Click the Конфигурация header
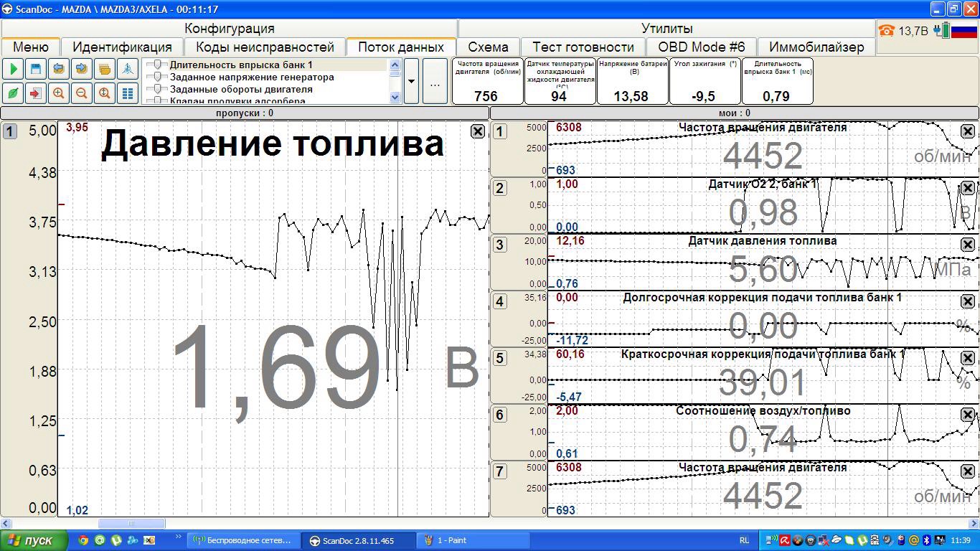 [230, 29]
